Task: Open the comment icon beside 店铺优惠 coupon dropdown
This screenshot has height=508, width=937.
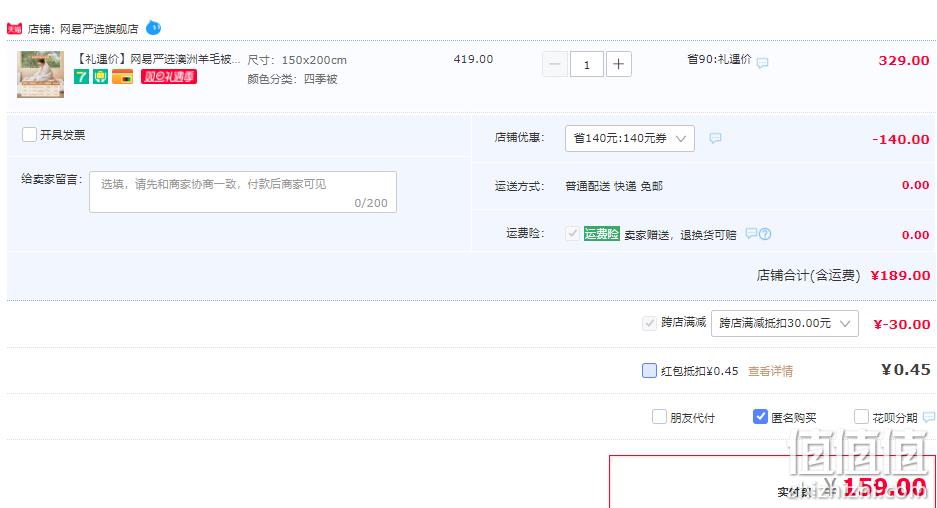Action: [715, 138]
